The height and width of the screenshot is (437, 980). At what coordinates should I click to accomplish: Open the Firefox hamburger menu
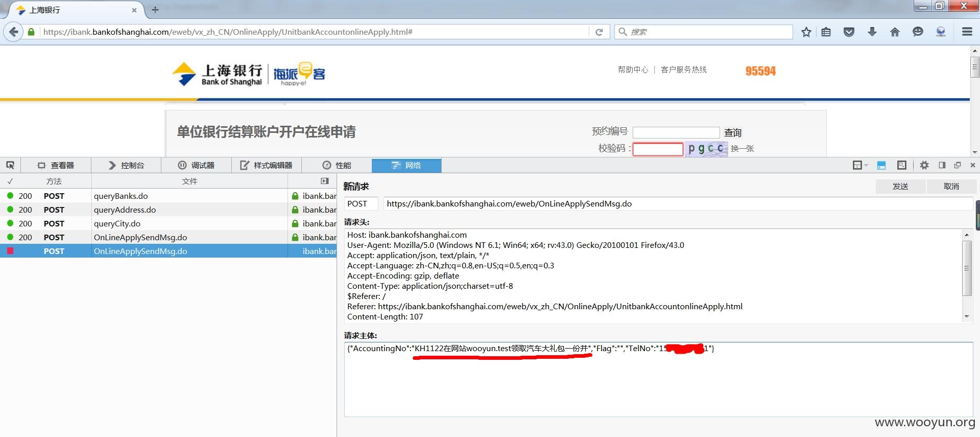(x=967, y=32)
